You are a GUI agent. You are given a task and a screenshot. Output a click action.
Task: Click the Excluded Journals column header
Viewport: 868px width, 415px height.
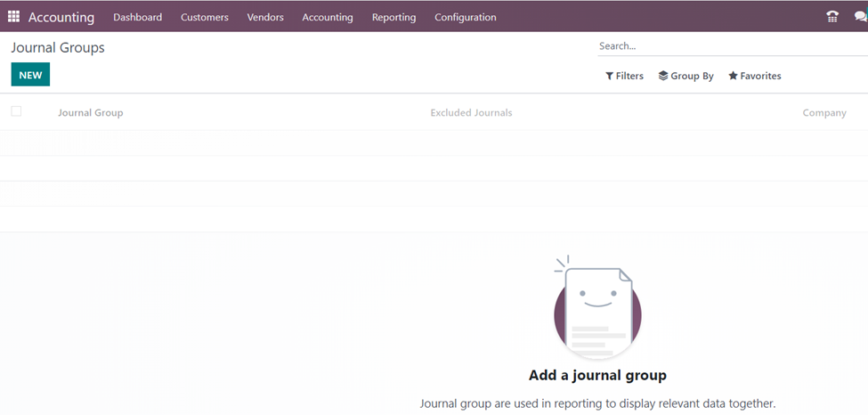click(x=471, y=113)
